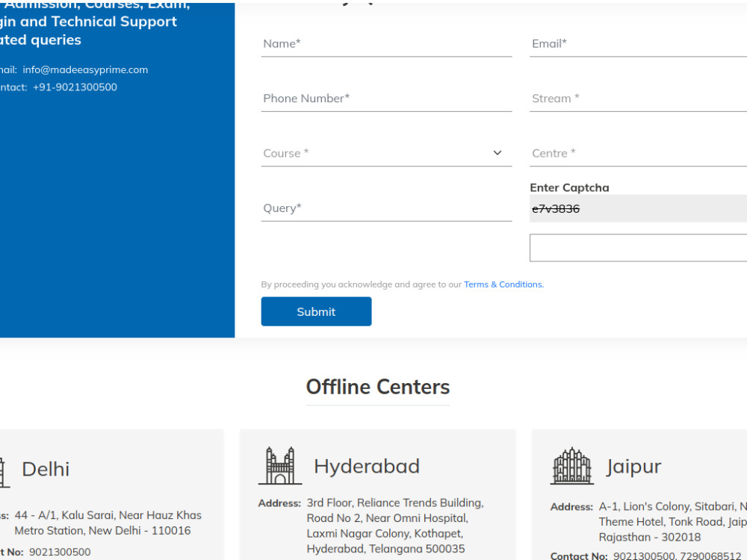Click the Hyderabad address text
Screen dimensions: 747x560
(395, 526)
